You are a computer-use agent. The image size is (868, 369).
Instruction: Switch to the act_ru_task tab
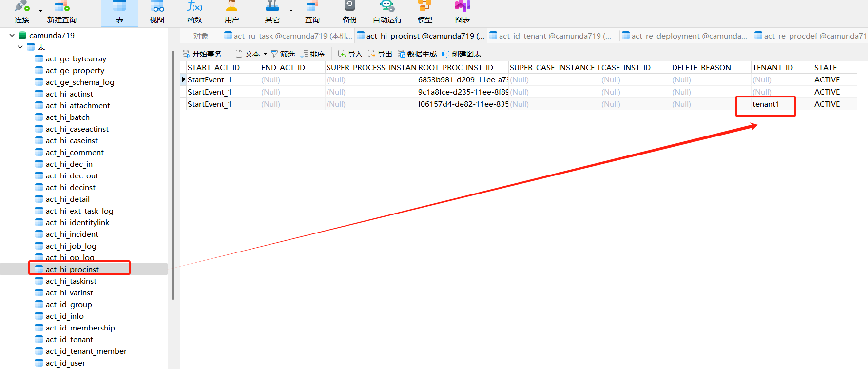(288, 36)
